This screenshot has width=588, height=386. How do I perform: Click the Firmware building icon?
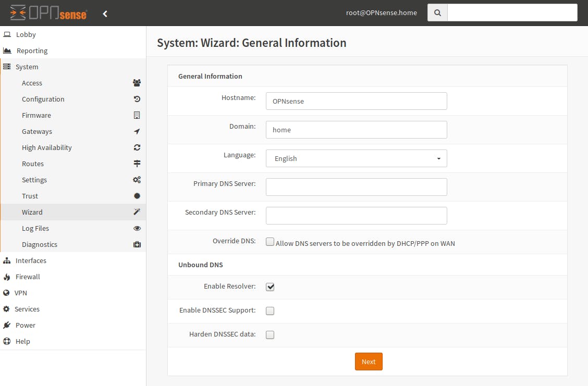(137, 115)
